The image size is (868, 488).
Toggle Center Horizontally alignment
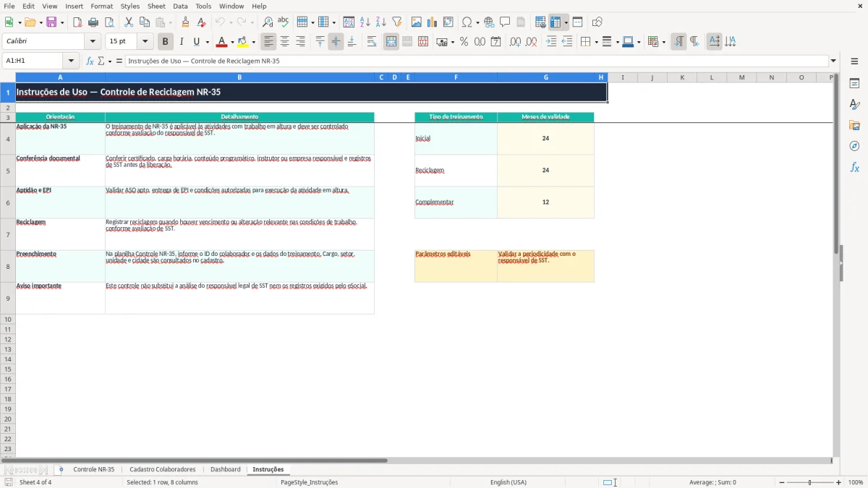pos(284,42)
